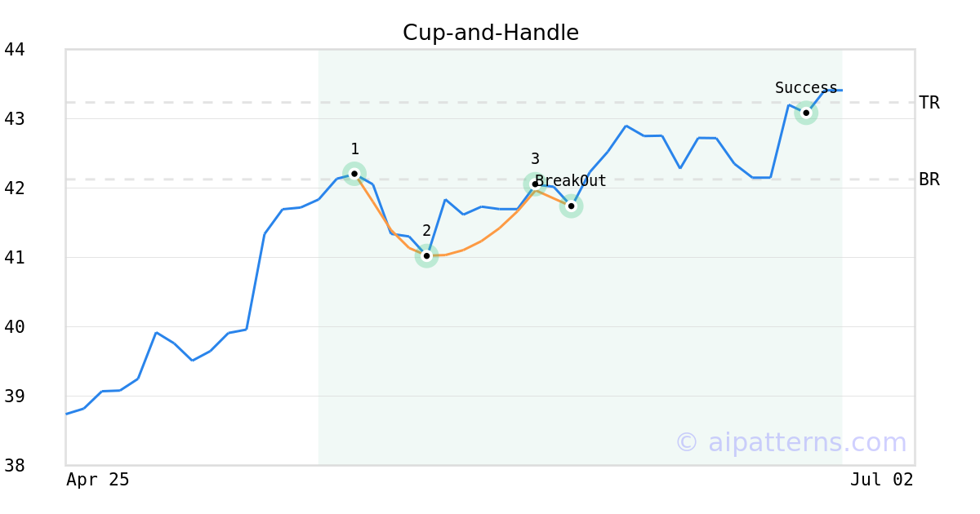Screen dimensions: 980x514
Task: Click the Jul 02 date label
Action: click(x=882, y=480)
